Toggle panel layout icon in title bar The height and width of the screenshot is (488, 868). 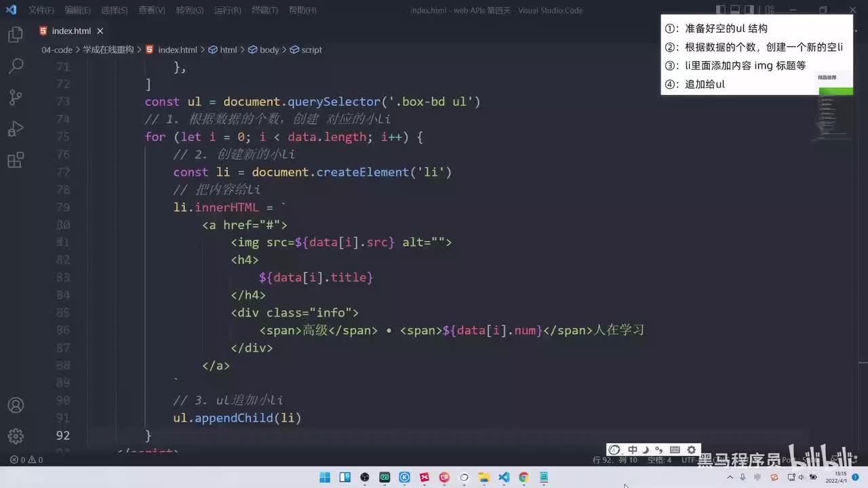click(x=736, y=10)
